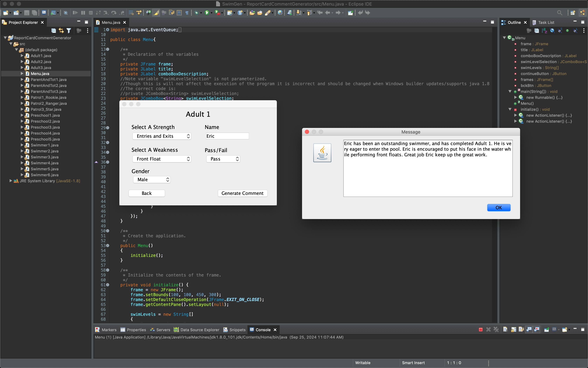The image size is (588, 368).
Task: Click the Java EE perspective icon
Action: [x=583, y=13]
